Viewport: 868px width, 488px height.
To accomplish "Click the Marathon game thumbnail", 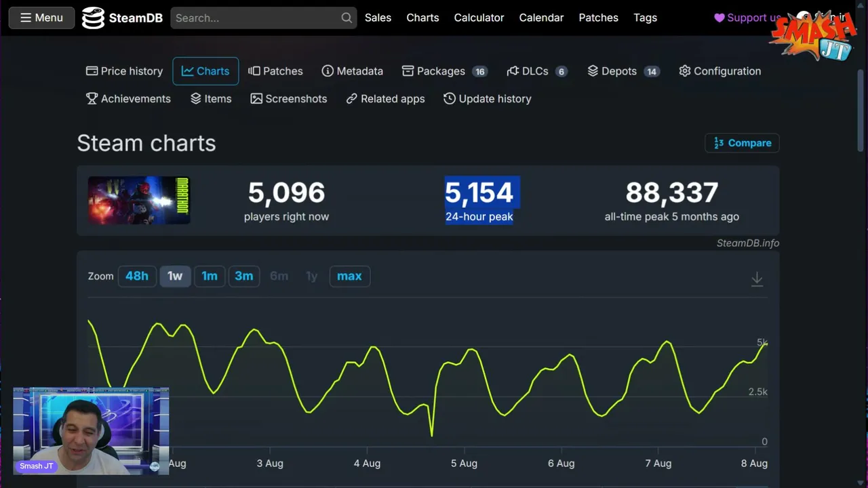I will (x=139, y=200).
